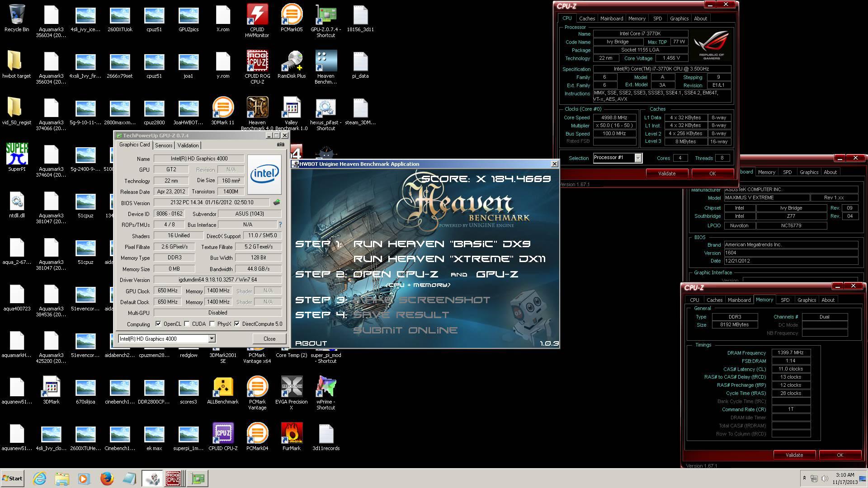Launch wPrime shortcut on the desktop
The height and width of the screenshot is (488, 868).
click(325, 392)
